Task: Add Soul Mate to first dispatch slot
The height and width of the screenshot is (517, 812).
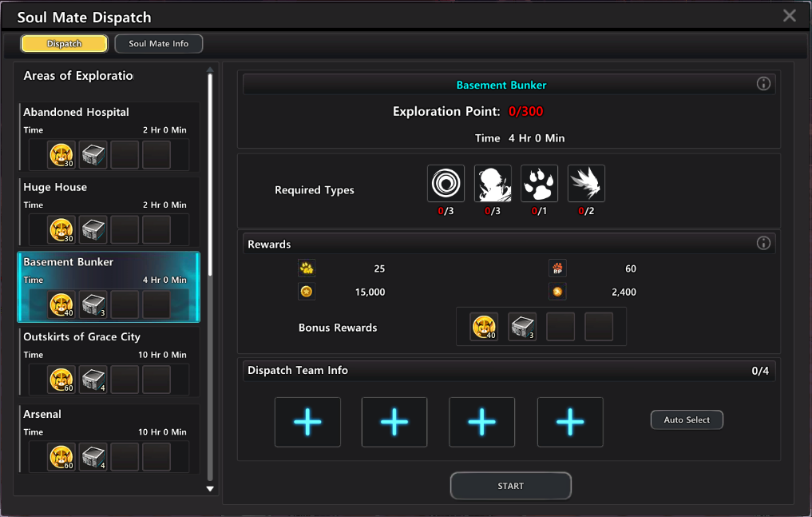Action: point(307,422)
